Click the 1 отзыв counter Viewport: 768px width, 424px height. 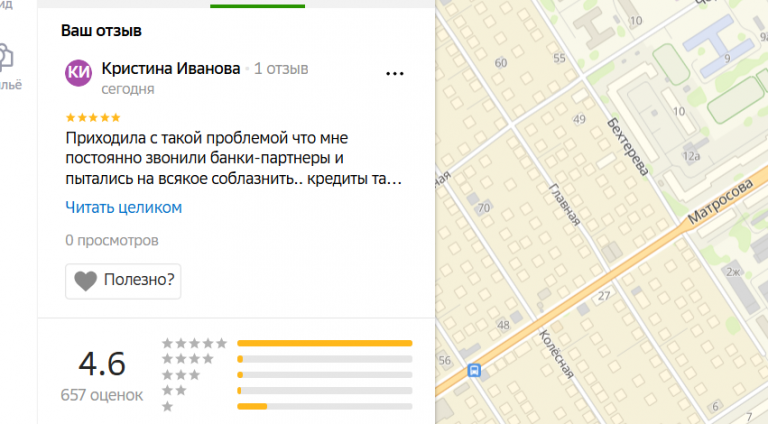click(281, 69)
